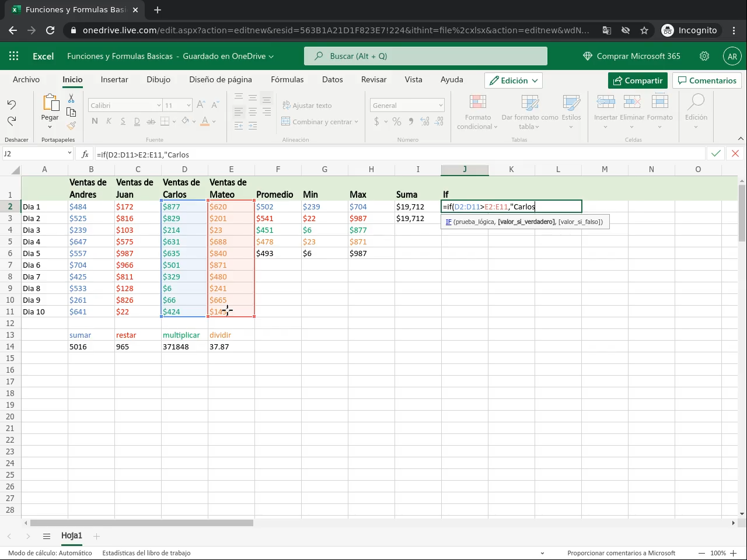Open the Comentarios pane button
Screen dimensions: 747x560
(707, 80)
